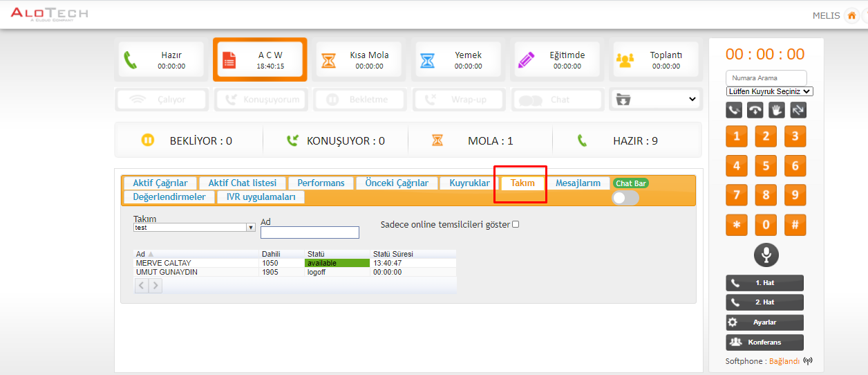The image size is (868, 375).
Task: Open the folder dropdown beside Chat
Action: (656, 100)
